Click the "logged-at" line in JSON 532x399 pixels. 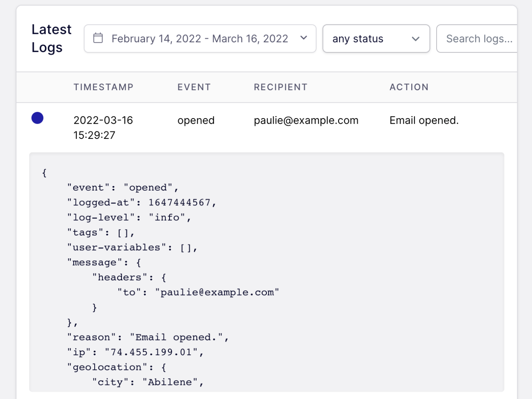click(x=141, y=202)
